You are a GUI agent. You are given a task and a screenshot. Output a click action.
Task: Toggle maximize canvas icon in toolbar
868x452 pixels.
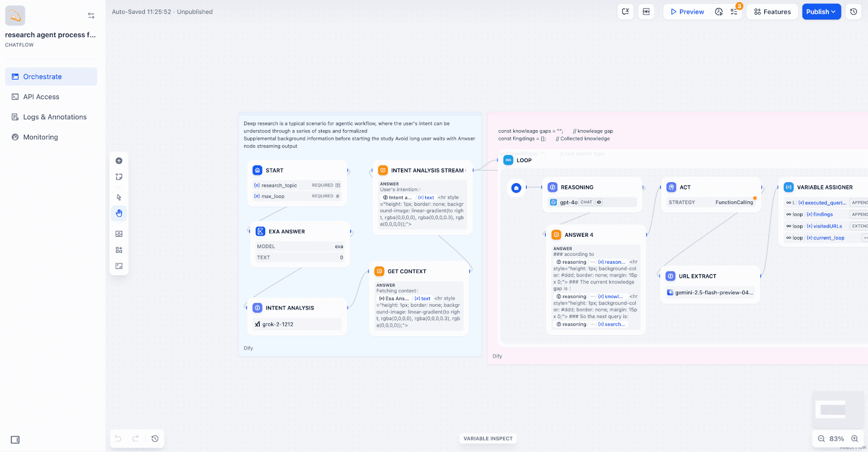click(119, 266)
